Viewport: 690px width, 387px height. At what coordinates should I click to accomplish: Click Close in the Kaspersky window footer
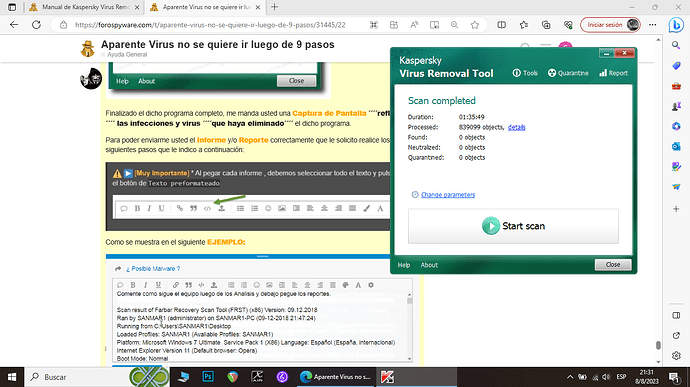point(613,265)
